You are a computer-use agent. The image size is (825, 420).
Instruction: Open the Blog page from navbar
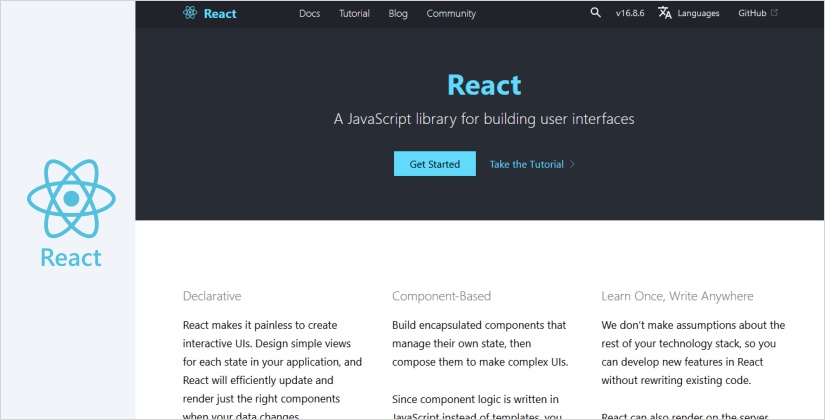pos(398,14)
